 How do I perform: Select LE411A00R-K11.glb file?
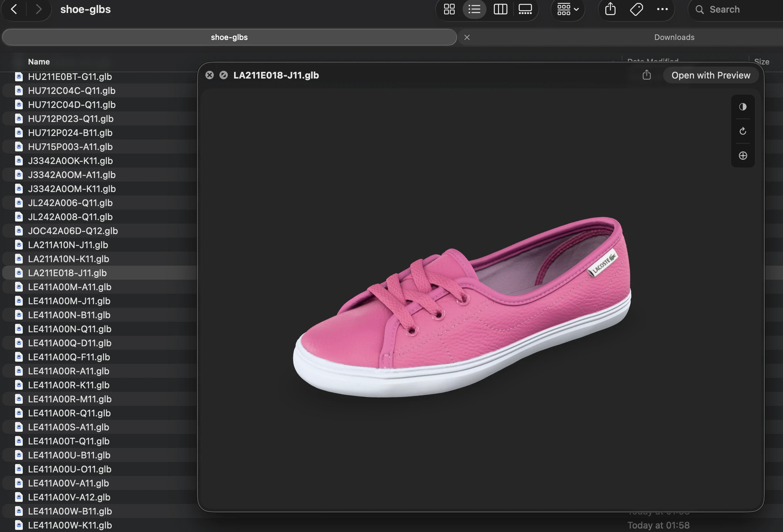click(68, 385)
